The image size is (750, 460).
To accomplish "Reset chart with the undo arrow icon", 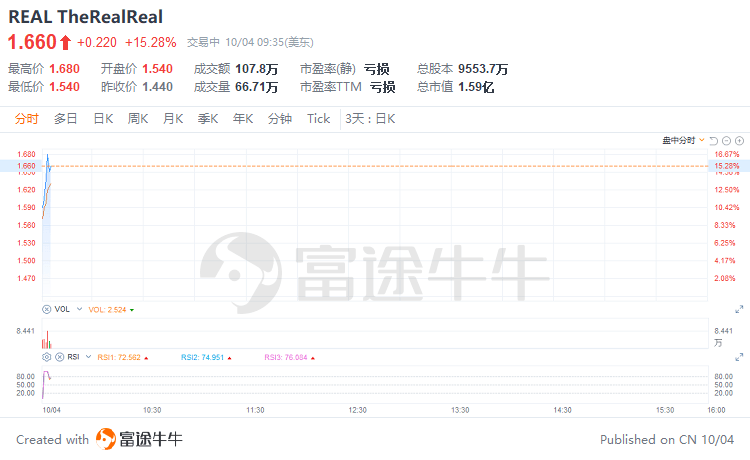I will pyautogui.click(x=714, y=141).
